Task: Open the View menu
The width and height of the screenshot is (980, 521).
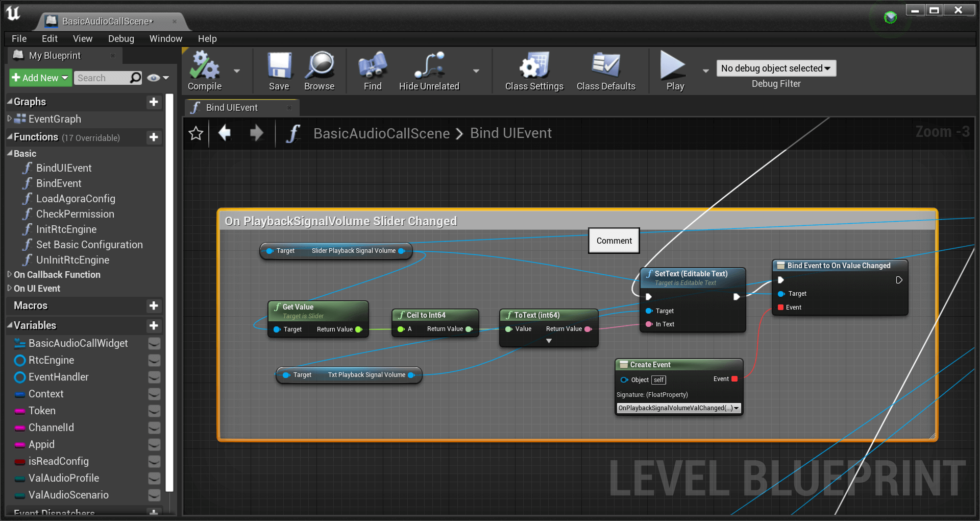Action: coord(83,39)
